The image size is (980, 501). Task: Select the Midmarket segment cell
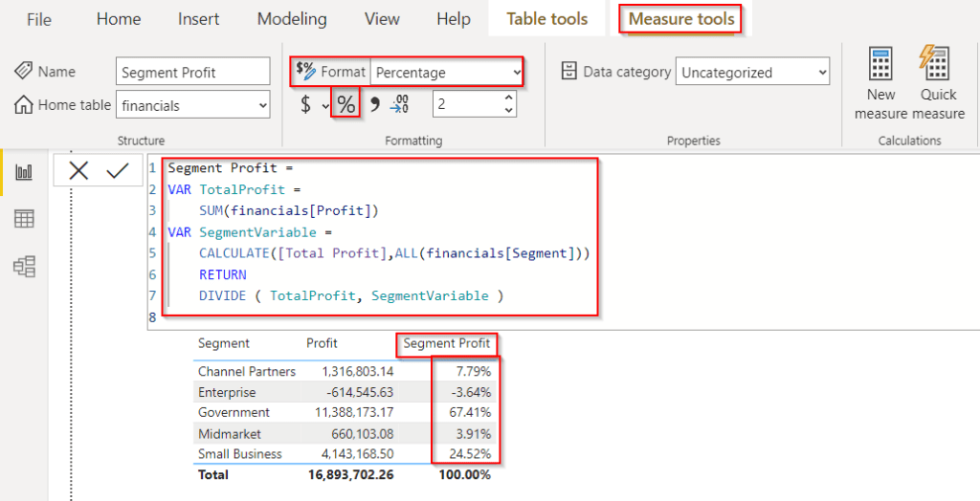pos(230,433)
